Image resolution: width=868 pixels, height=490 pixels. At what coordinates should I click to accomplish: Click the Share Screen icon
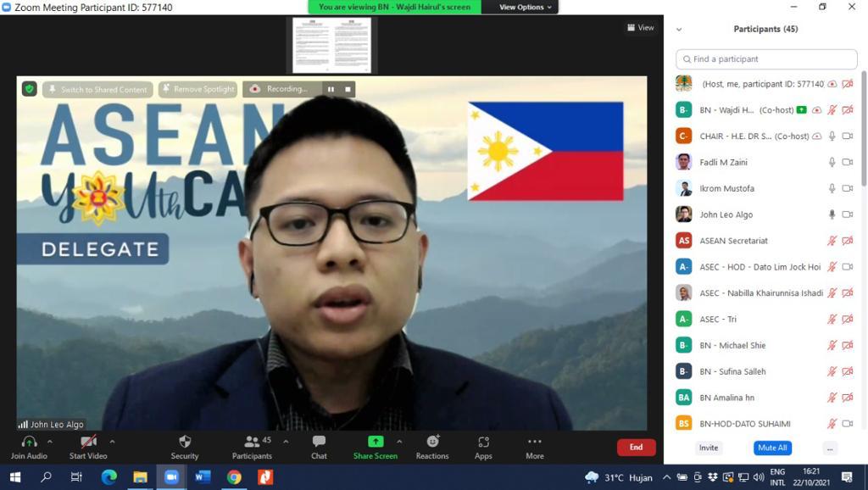(x=375, y=442)
